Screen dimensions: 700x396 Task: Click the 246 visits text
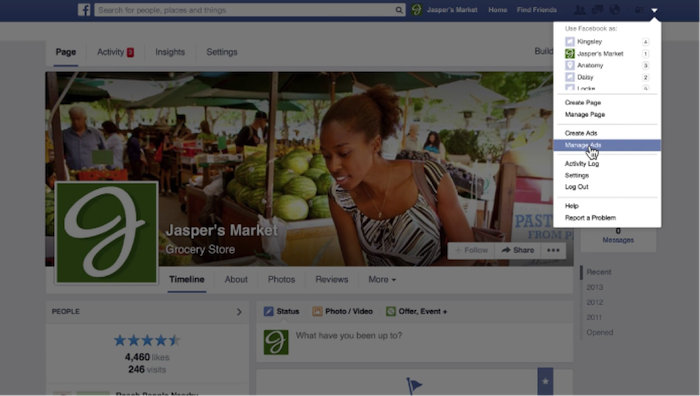147,370
